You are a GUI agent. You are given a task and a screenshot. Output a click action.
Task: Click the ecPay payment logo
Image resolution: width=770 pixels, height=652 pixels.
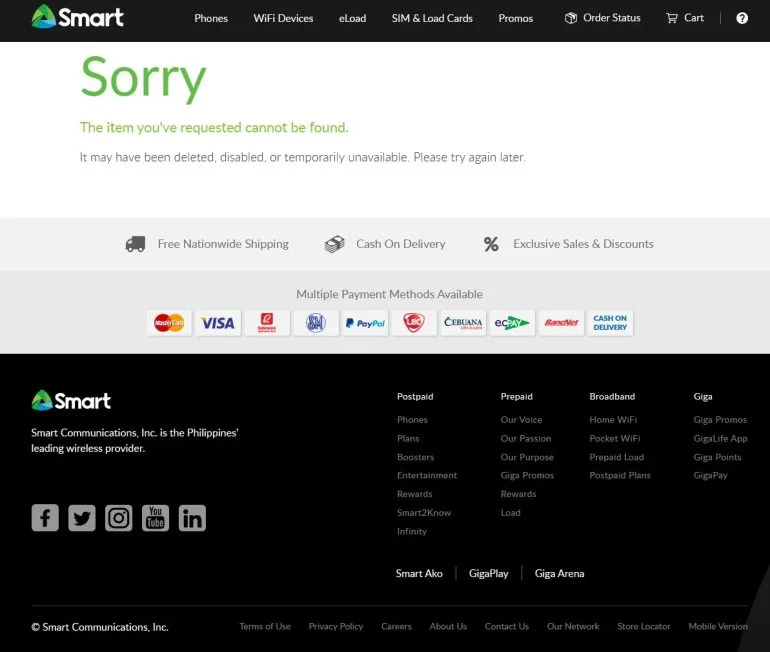512,323
